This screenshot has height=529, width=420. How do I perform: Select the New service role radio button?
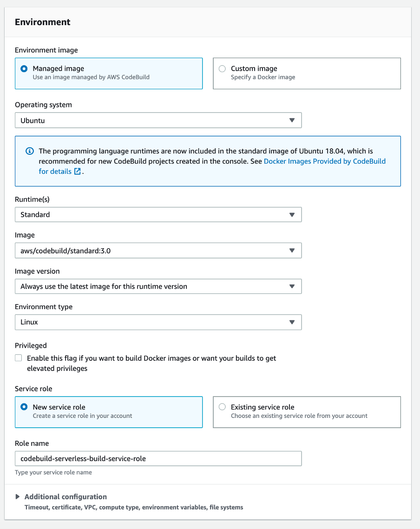24,407
